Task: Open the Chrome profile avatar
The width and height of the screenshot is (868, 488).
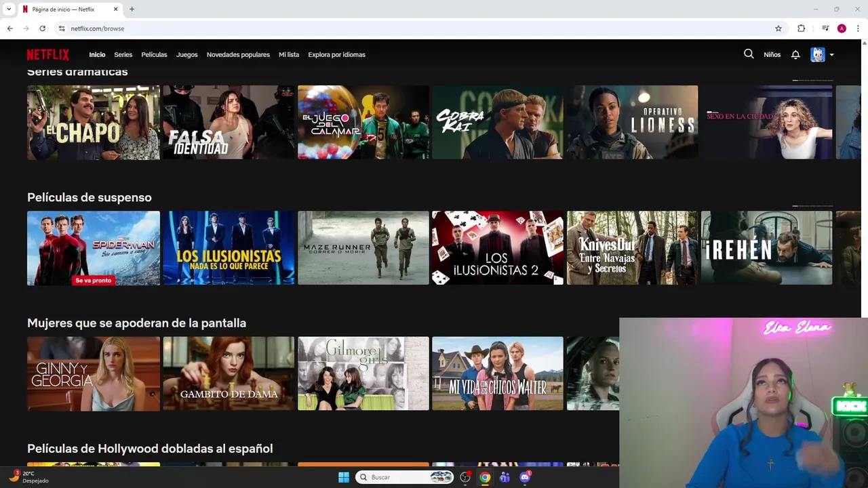Action: pyautogui.click(x=842, y=28)
